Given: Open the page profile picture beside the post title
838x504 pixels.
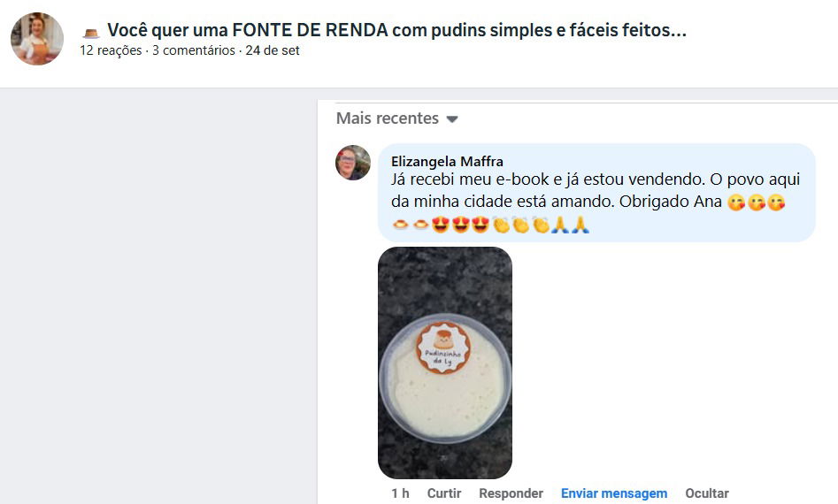Looking at the screenshot, I should (x=37, y=39).
